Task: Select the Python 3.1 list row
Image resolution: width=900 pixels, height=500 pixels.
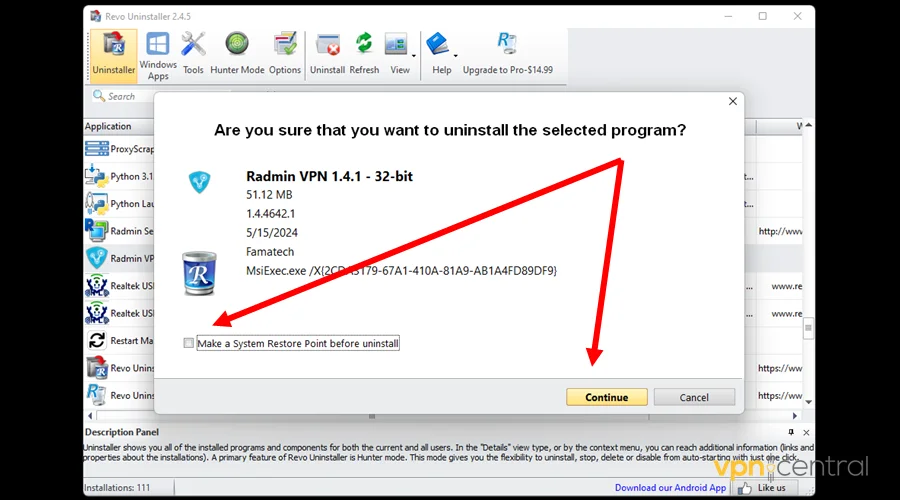Action: pos(119,176)
